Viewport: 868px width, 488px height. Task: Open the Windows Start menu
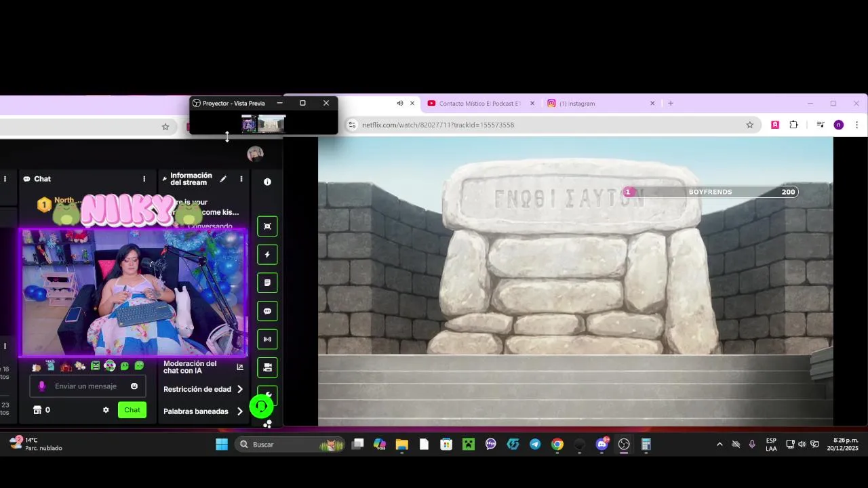click(222, 445)
